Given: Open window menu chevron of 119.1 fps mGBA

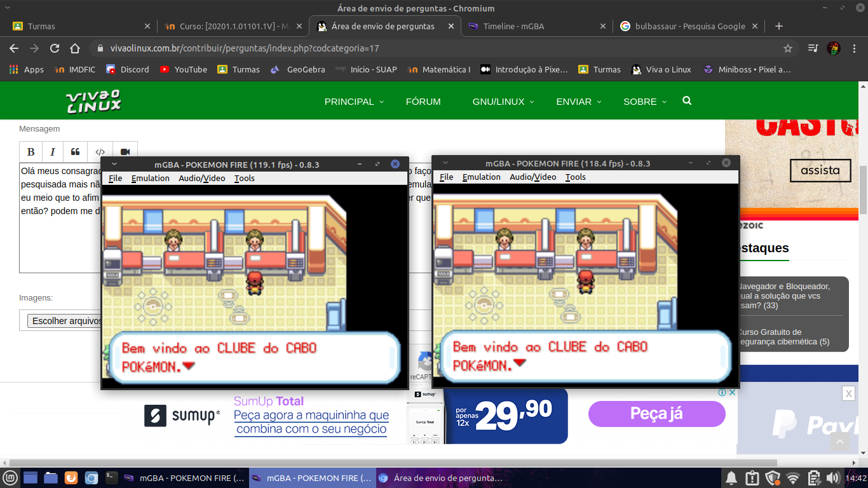Looking at the screenshot, I should [114, 164].
